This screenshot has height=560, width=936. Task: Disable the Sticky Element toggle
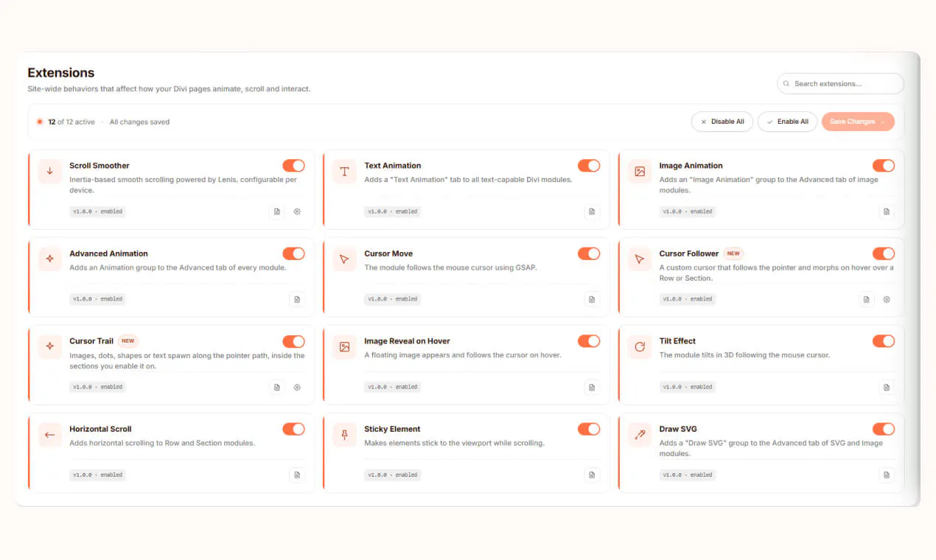coord(589,429)
